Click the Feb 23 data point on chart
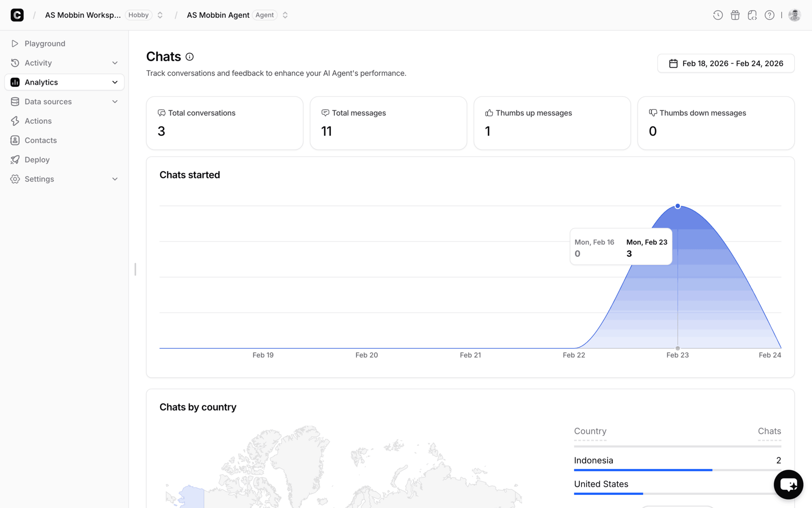Screen dimensions: 812x508 (x=678, y=206)
